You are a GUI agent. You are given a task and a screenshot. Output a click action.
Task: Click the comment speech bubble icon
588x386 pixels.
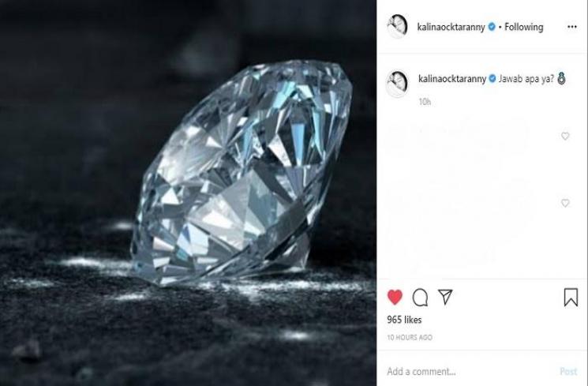click(x=421, y=297)
